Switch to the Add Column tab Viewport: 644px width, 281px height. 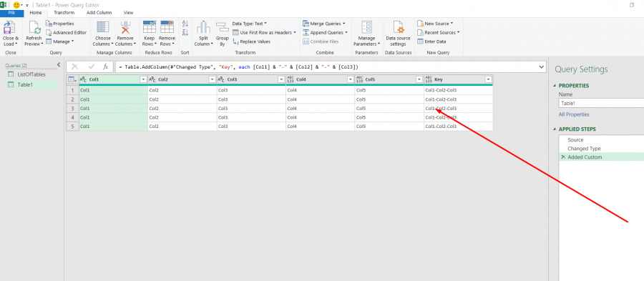pyautogui.click(x=99, y=13)
